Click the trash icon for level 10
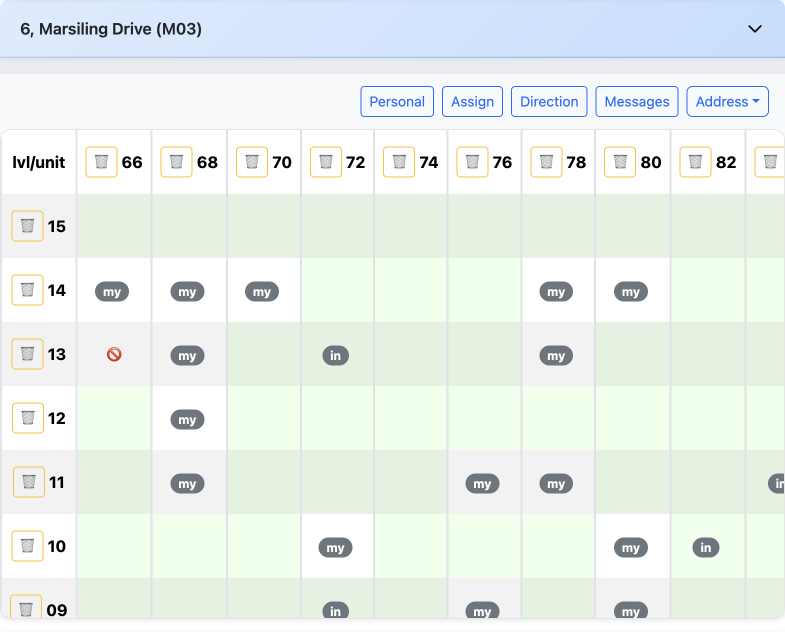 tap(28, 546)
